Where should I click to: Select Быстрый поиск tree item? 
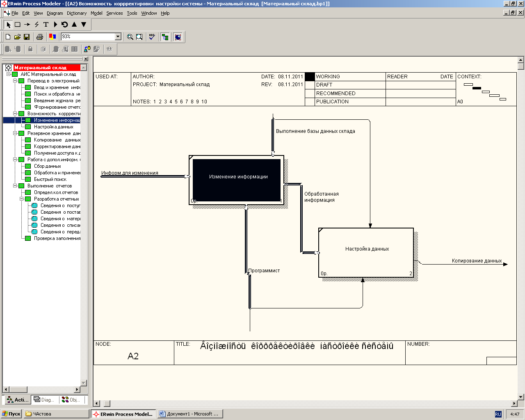[50, 179]
